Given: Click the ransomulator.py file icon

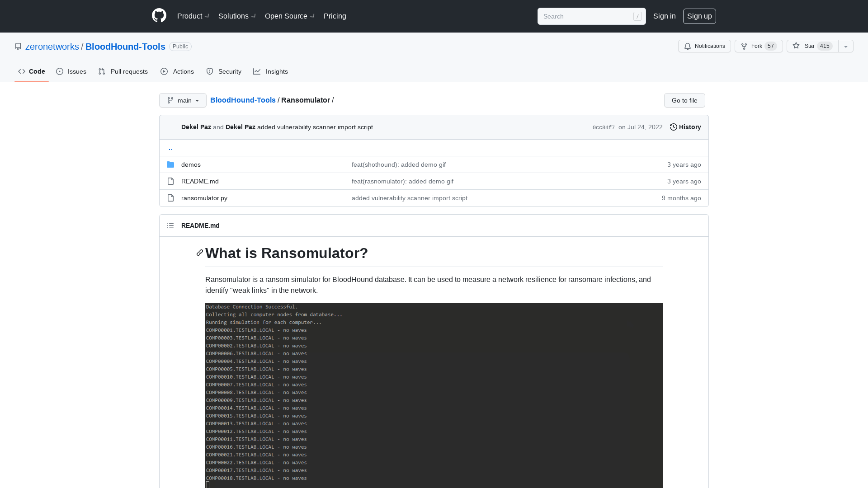Looking at the screenshot, I should (x=170, y=198).
